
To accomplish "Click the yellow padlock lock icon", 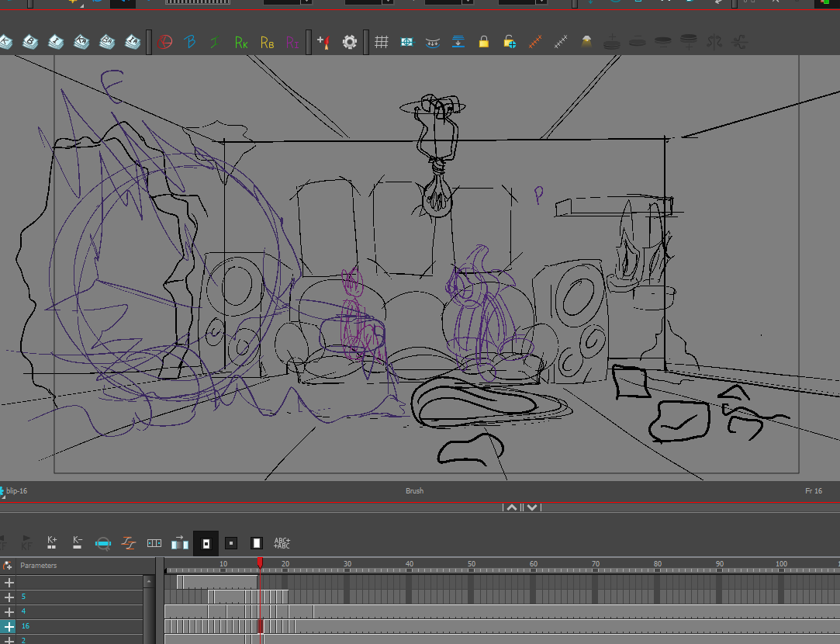I will pyautogui.click(x=484, y=42).
